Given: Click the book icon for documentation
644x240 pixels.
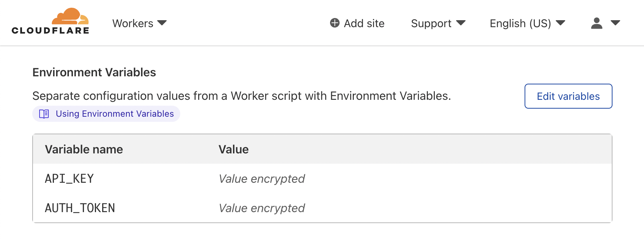Looking at the screenshot, I should point(44,114).
